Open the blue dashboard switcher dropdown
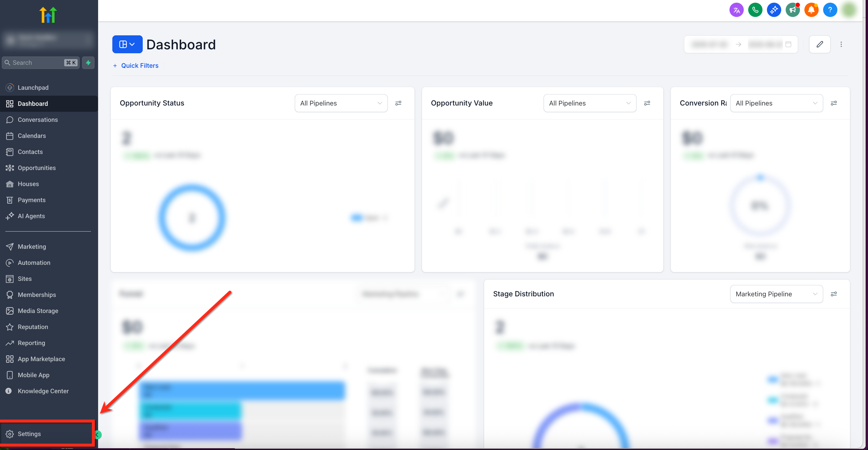868x450 pixels. pos(127,44)
